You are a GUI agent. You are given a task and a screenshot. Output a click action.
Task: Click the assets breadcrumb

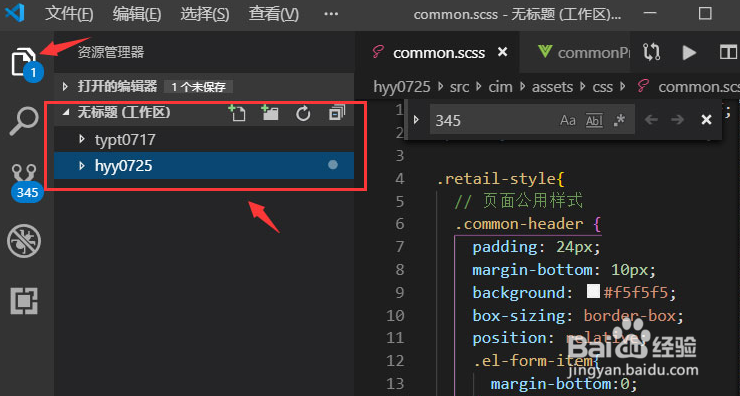coord(552,87)
